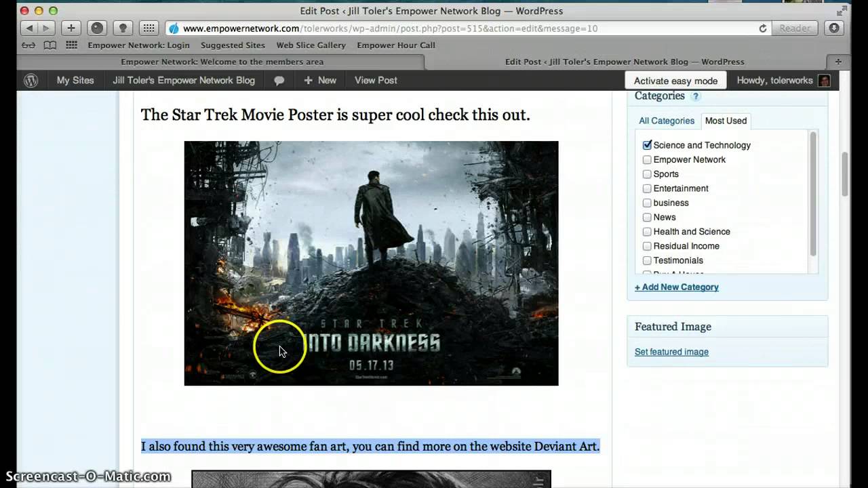
Task: Open My Sites admin menu
Action: (75, 80)
